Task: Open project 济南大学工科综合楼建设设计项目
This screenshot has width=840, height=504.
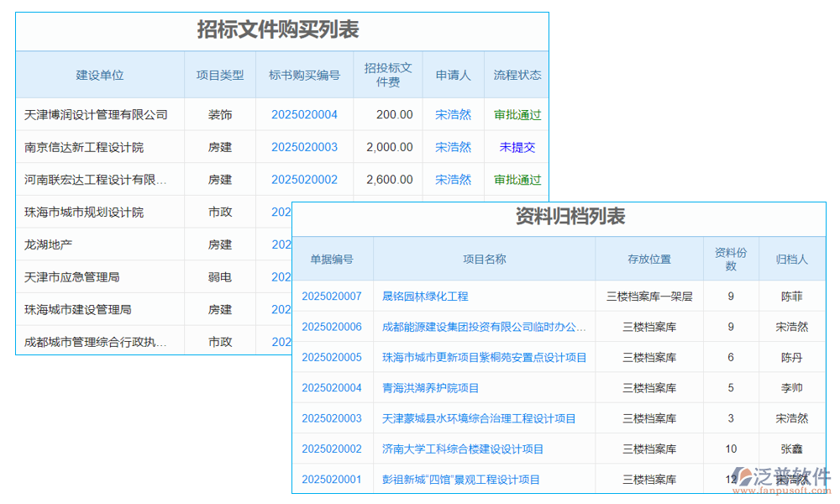Action: coord(474,449)
